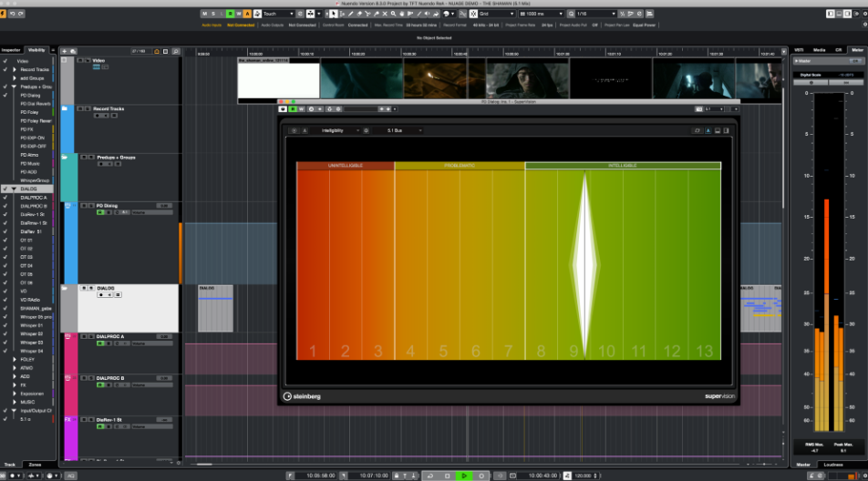Bypass SuperVision plugin with power button

click(283, 109)
